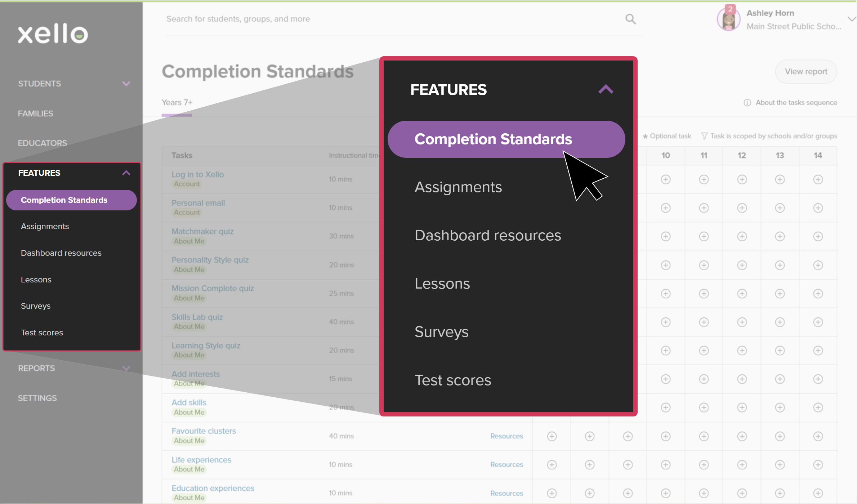This screenshot has height=504, width=857.
Task: Add Personality Style quiz to year 13
Action: click(780, 265)
